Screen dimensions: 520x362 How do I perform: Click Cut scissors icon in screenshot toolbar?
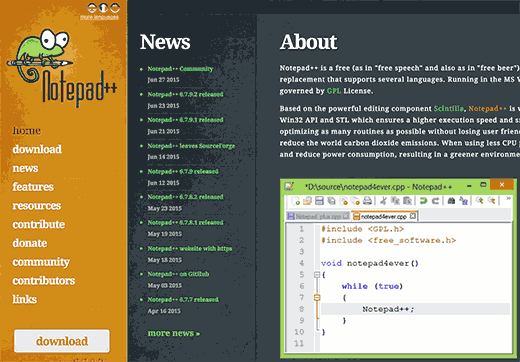[383, 201]
